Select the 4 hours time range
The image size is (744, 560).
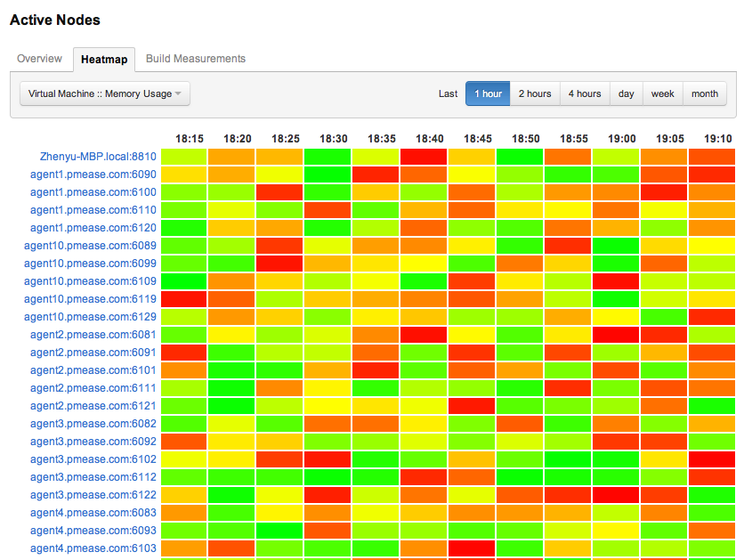[584, 93]
